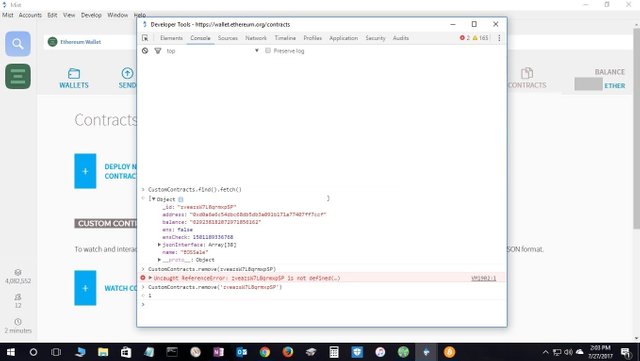The image size is (640, 361).
Task: Click the yellow warning count 165
Action: pyautogui.click(x=480, y=38)
